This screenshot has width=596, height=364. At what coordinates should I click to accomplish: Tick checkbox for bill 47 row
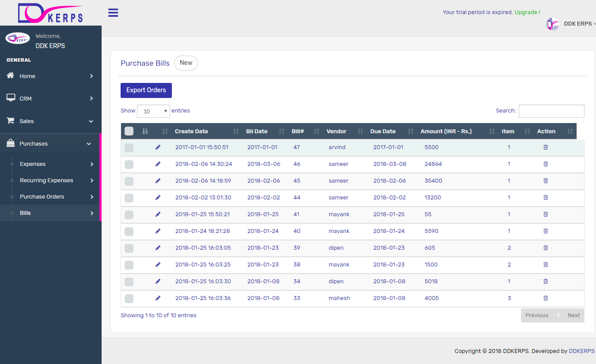click(129, 148)
